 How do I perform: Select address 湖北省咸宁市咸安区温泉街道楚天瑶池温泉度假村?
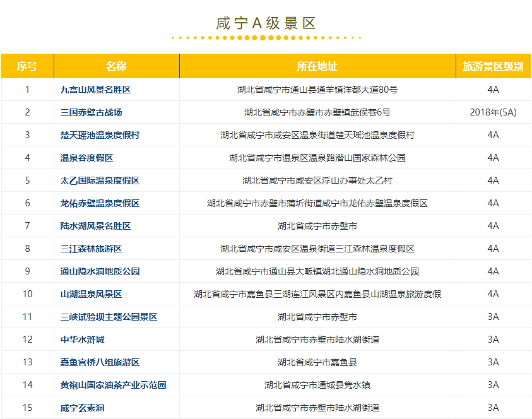(x=317, y=135)
